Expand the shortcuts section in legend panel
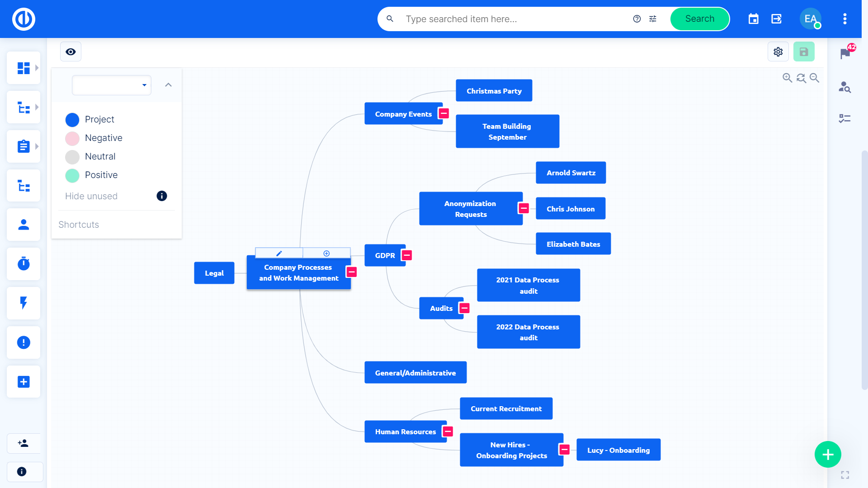The width and height of the screenshot is (868, 488). tap(78, 224)
